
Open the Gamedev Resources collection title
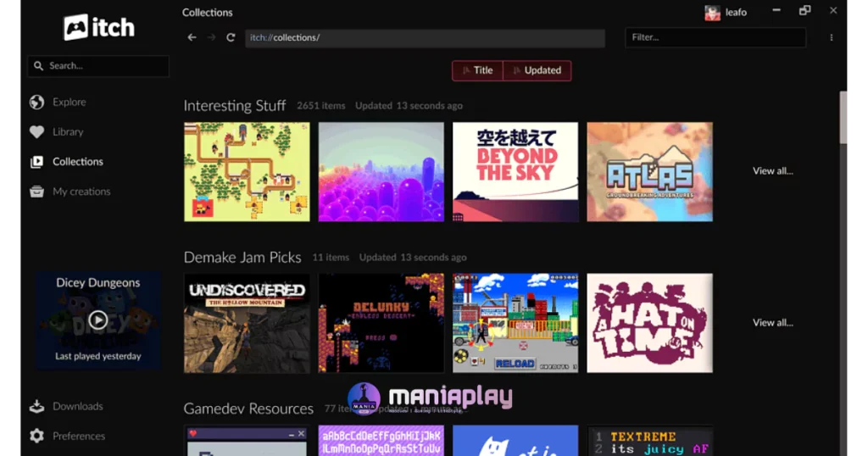point(248,409)
